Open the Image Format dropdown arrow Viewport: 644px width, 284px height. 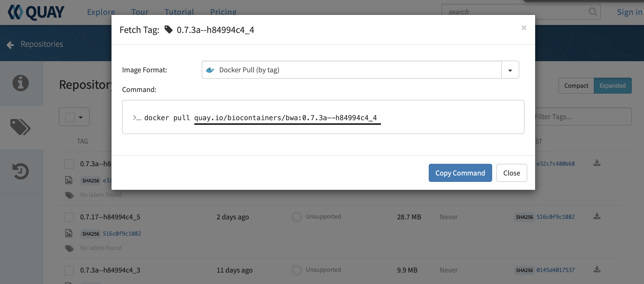click(510, 70)
